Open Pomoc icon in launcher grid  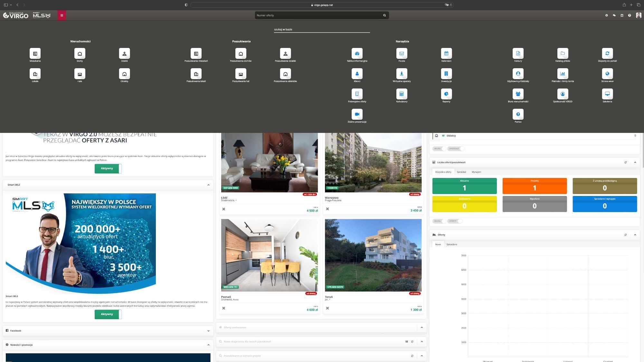pos(518,114)
